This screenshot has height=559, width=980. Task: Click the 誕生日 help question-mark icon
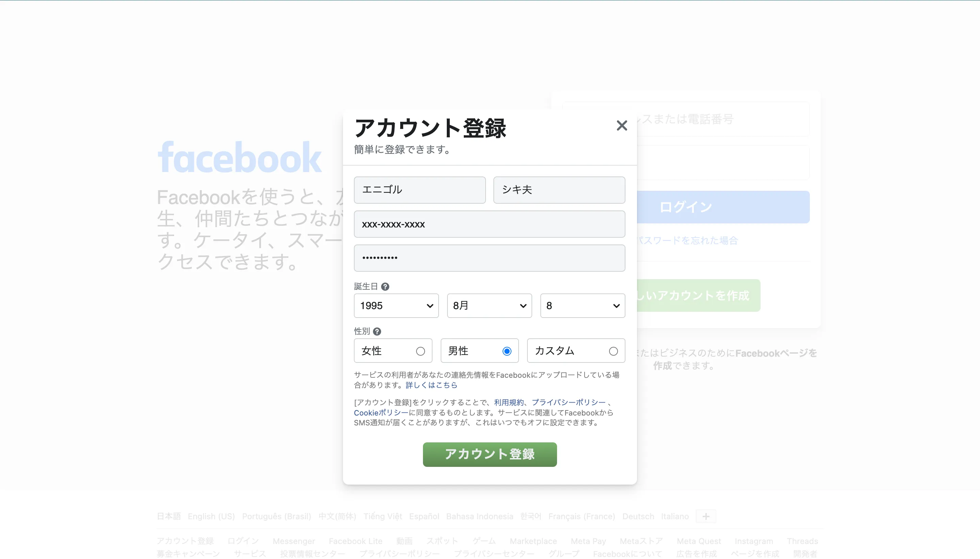click(x=385, y=286)
